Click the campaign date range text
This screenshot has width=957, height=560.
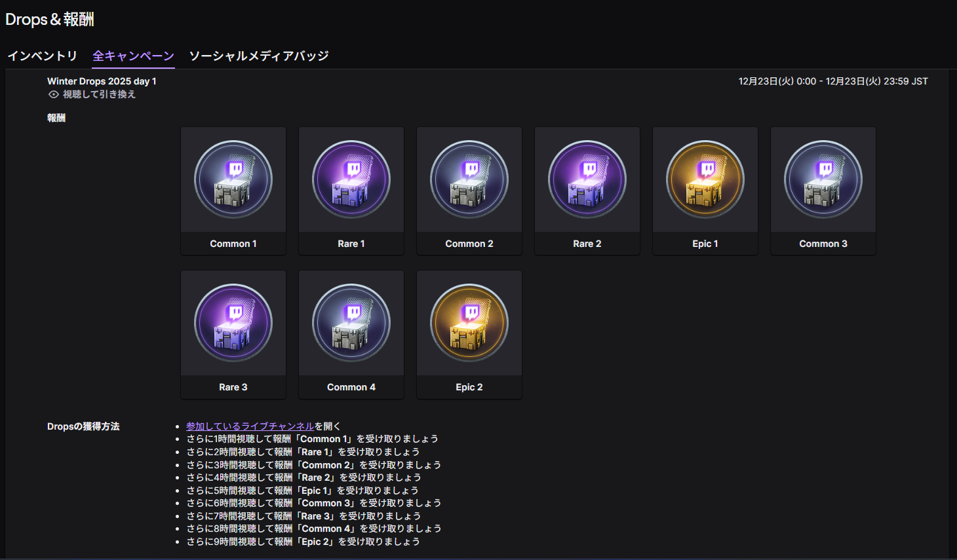tap(832, 81)
